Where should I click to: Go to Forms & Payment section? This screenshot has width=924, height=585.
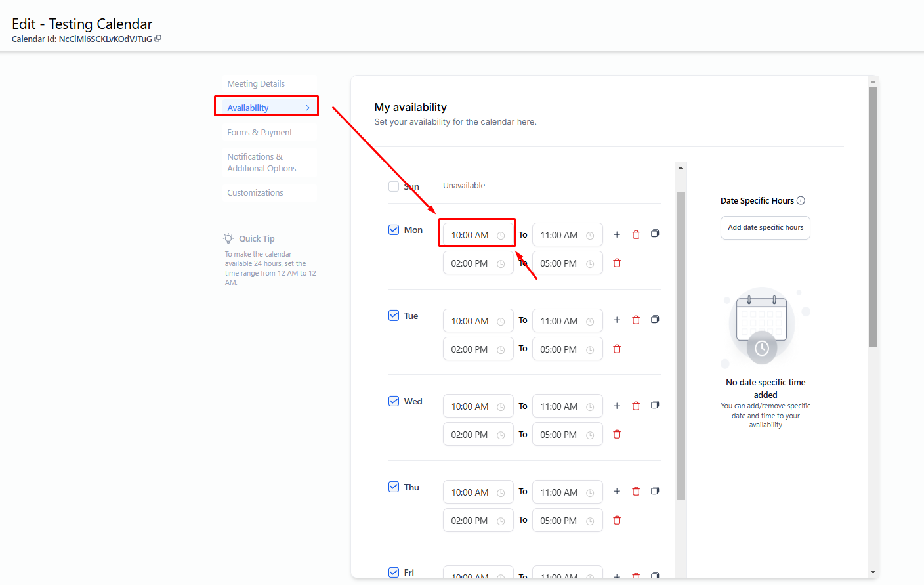[260, 133]
